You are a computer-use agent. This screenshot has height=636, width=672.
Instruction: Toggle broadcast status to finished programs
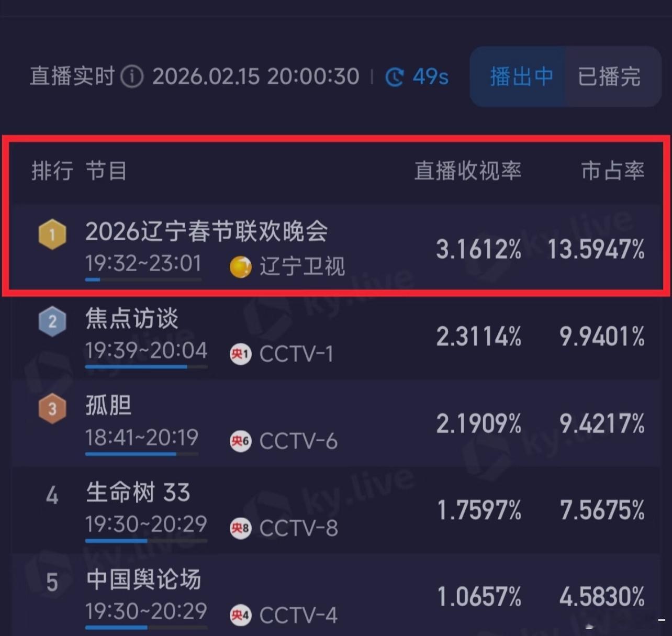click(x=609, y=76)
